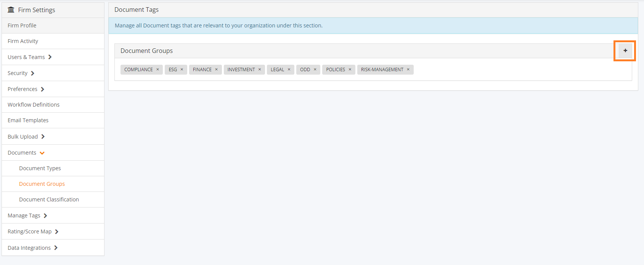Click the LEGAL tag label
644x265 pixels.
click(278, 70)
